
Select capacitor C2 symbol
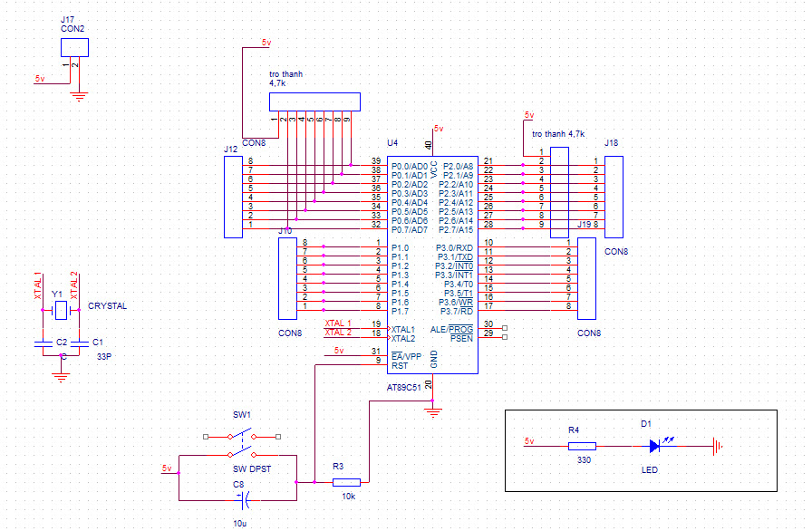[x=43, y=343]
